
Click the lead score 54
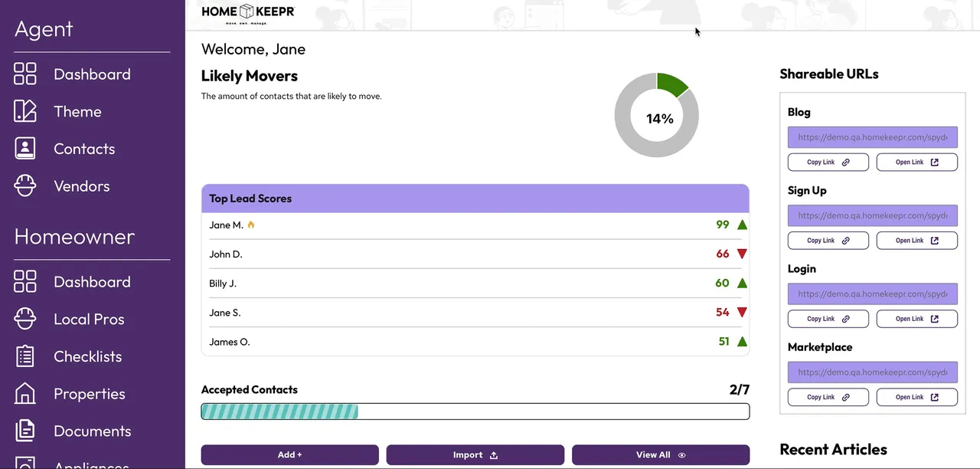tap(723, 312)
